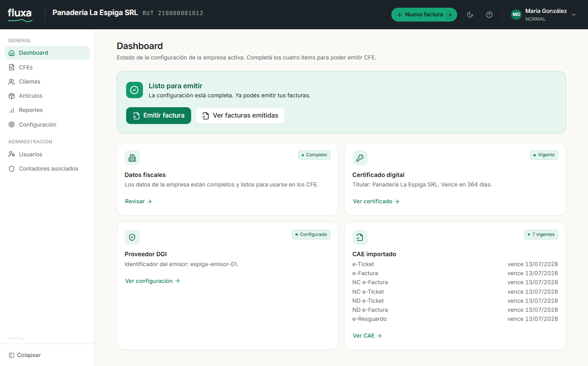This screenshot has width=588, height=366.
Task: Follow the Revisar link
Action: click(x=138, y=201)
